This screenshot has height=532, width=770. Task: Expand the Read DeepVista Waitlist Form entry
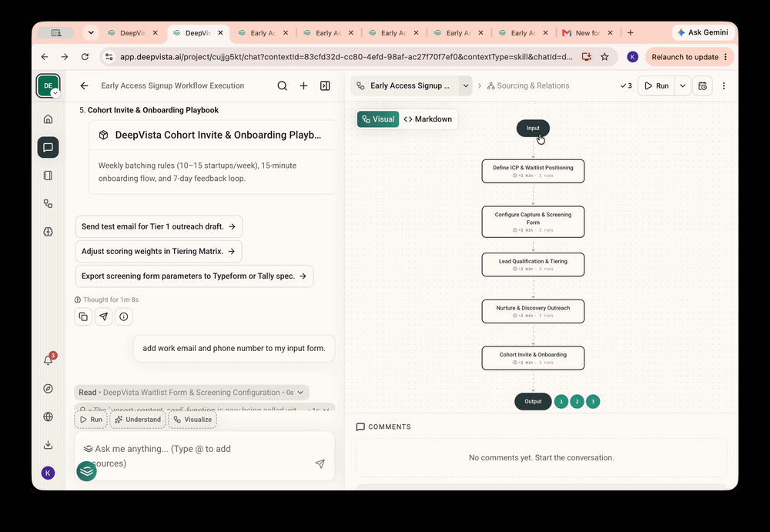(192, 393)
